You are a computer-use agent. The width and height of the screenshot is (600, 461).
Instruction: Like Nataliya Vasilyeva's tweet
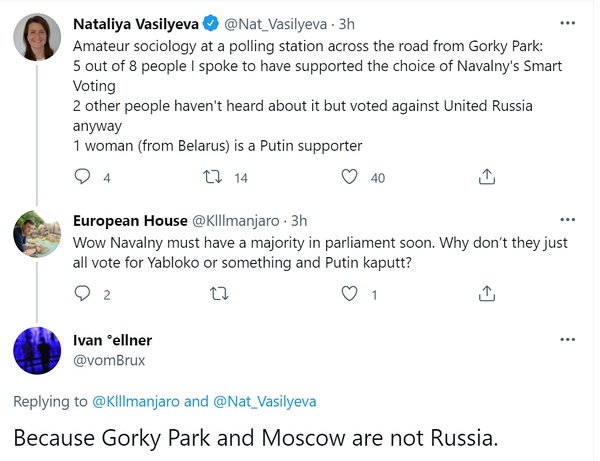click(350, 177)
